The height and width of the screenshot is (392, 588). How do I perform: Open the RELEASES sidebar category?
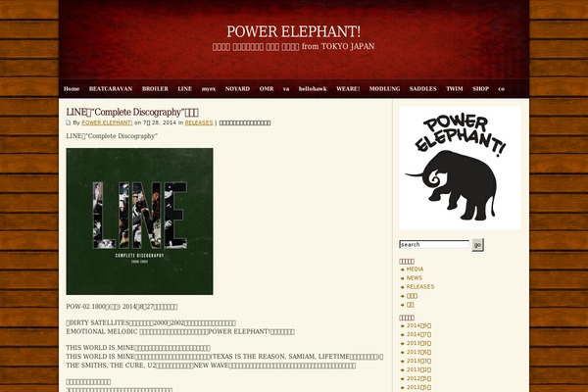[x=420, y=286]
